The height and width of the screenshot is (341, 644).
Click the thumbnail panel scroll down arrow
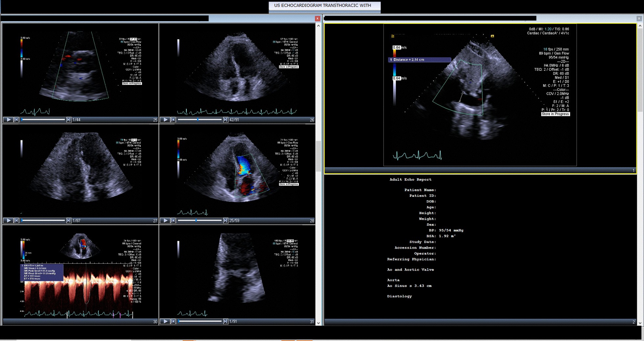(318, 323)
